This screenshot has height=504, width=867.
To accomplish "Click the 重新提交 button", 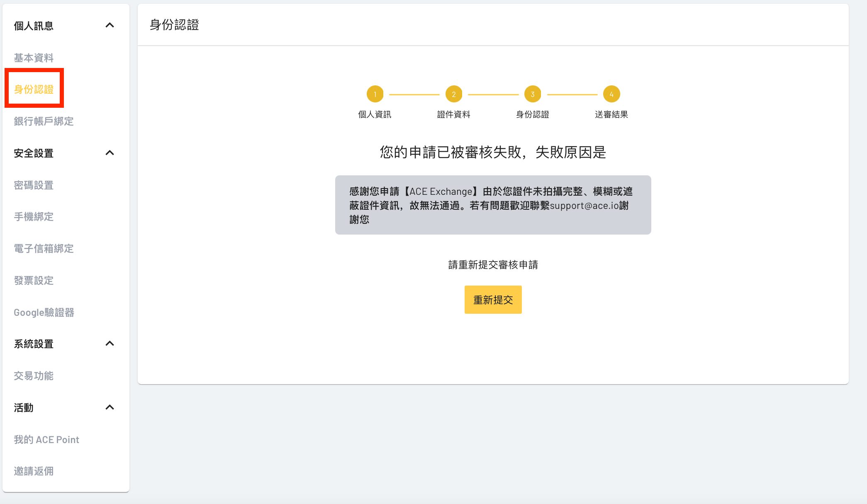I will (493, 300).
